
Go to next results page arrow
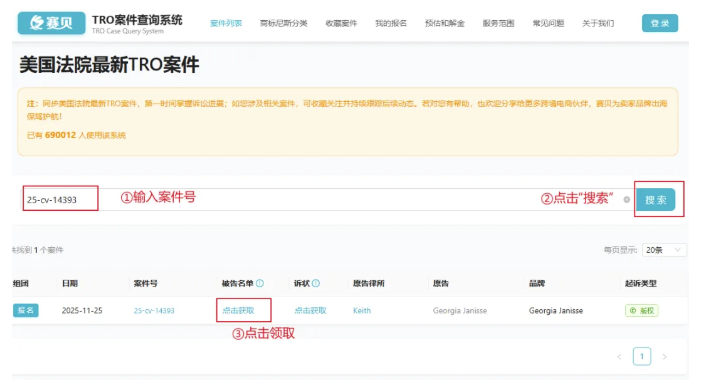tap(664, 357)
